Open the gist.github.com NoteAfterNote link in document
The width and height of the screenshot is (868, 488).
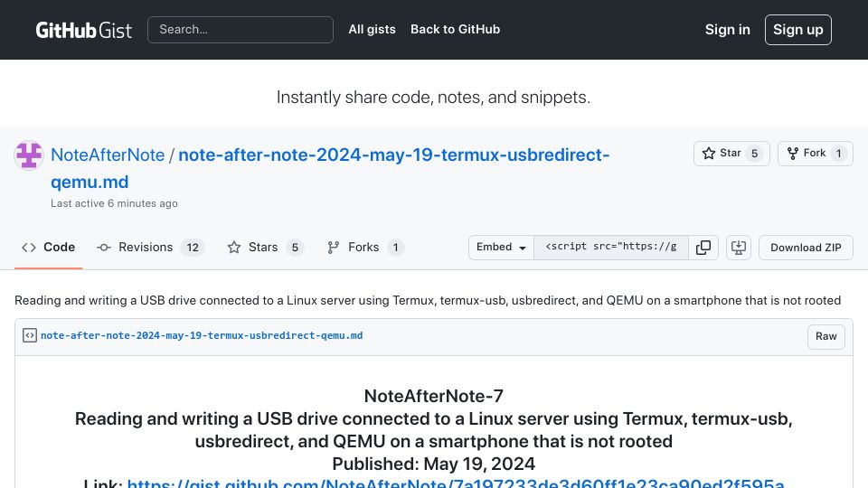coord(456,483)
